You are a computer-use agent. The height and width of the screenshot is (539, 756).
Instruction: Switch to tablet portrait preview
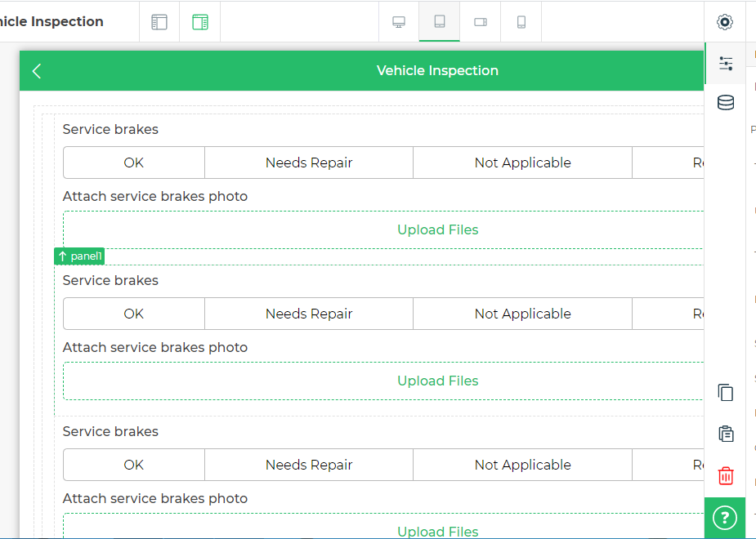439,22
